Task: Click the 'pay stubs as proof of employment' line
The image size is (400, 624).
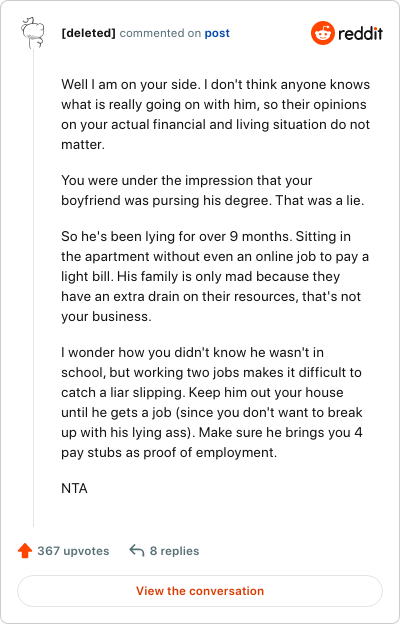Action: (169, 452)
